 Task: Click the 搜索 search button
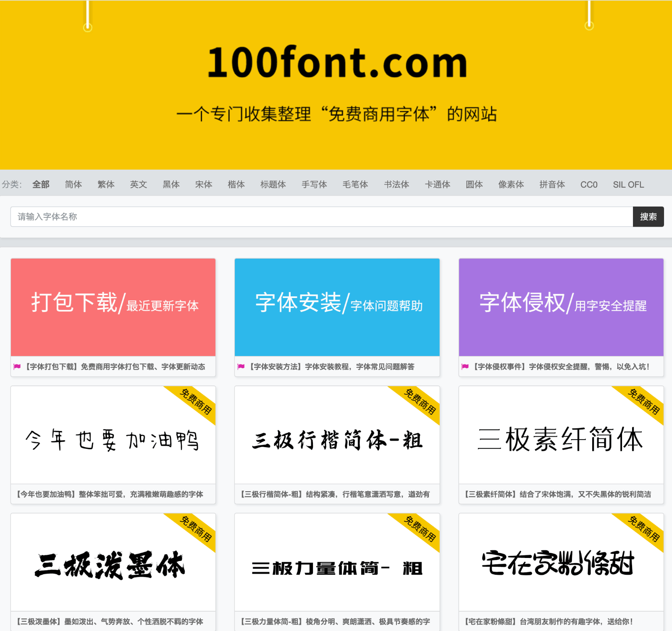pyautogui.click(x=648, y=217)
